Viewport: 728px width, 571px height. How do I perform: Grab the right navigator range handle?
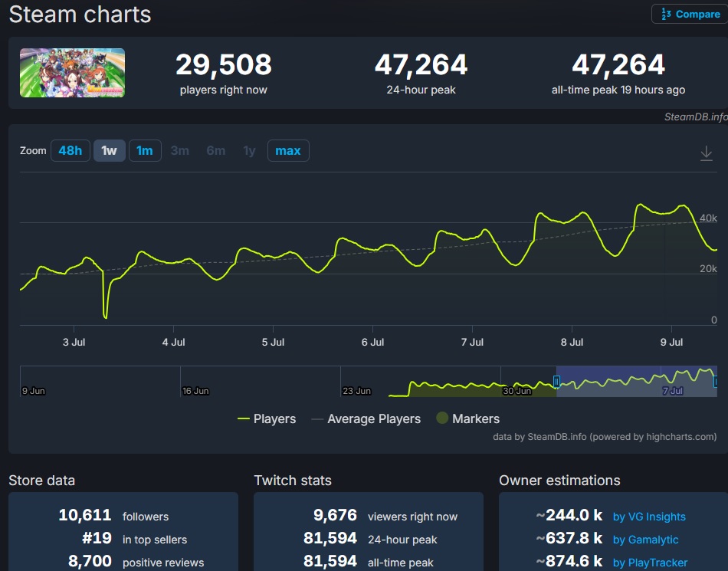tap(716, 382)
